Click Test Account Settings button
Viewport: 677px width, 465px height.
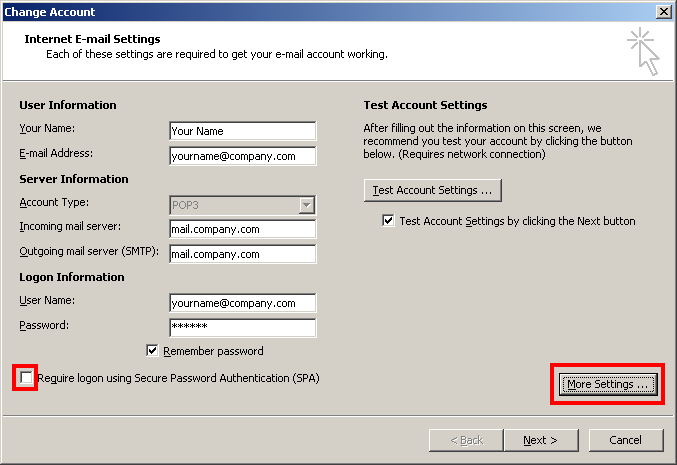point(433,190)
